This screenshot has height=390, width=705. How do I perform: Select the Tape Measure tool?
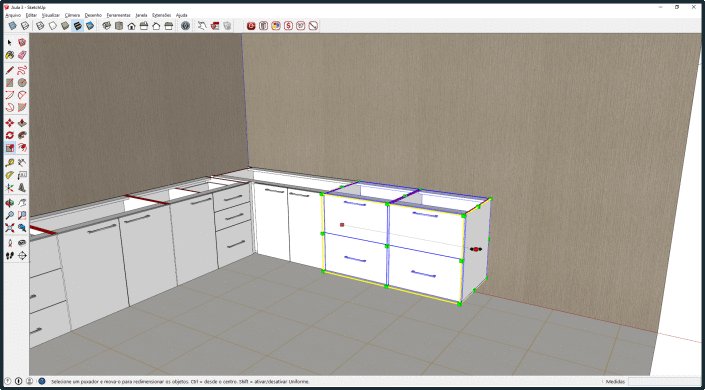tap(9, 162)
